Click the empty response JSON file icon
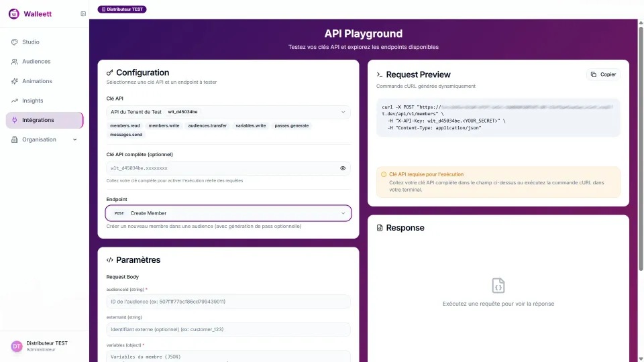Screen dimensions: 644x362 pos(498,286)
